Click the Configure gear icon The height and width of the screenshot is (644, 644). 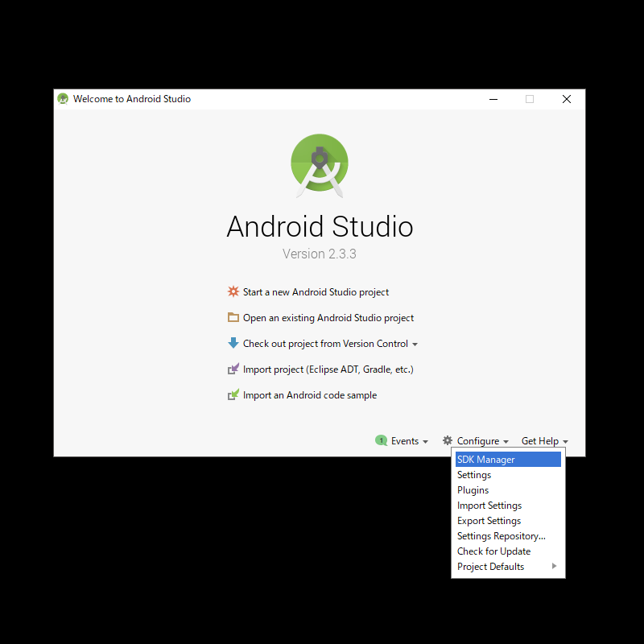point(448,440)
